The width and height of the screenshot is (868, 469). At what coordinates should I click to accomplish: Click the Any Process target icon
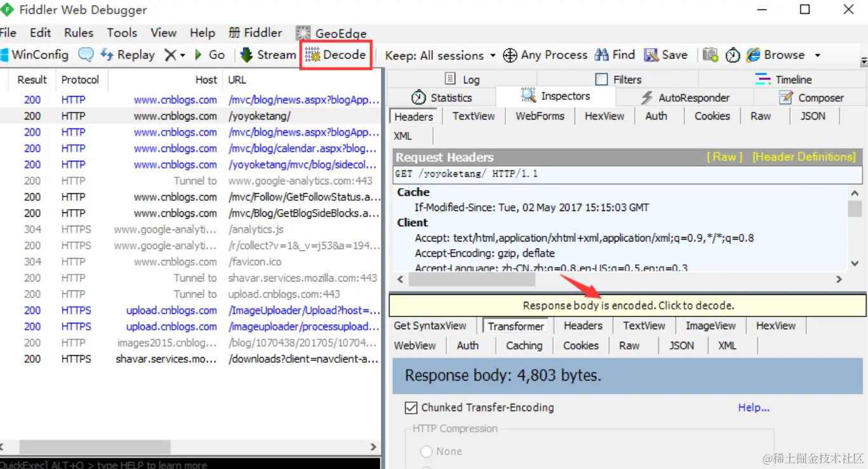pyautogui.click(x=510, y=55)
